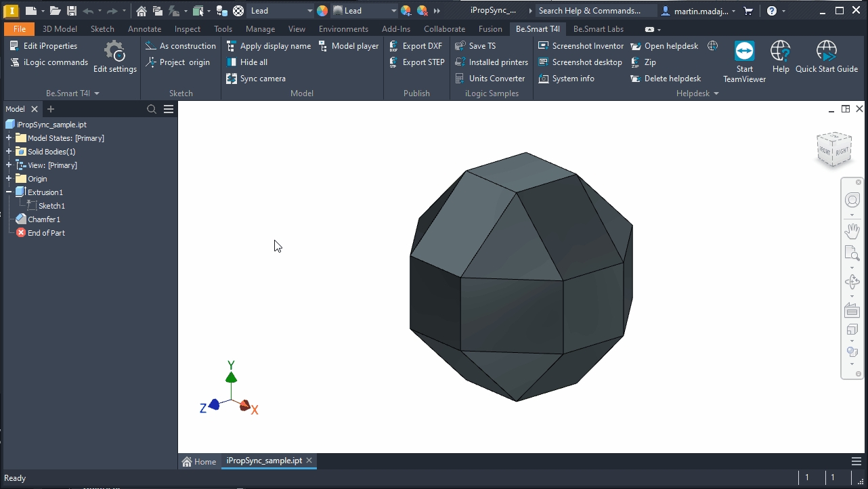Viewport: 868px width, 489px height.
Task: Click the Edit iProperties button
Action: [x=44, y=46]
